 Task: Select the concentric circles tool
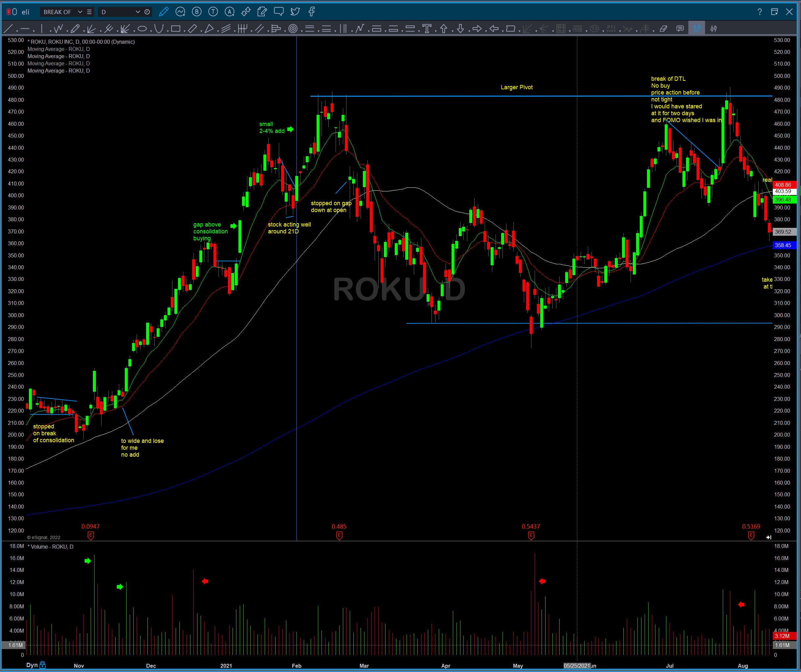(293, 29)
